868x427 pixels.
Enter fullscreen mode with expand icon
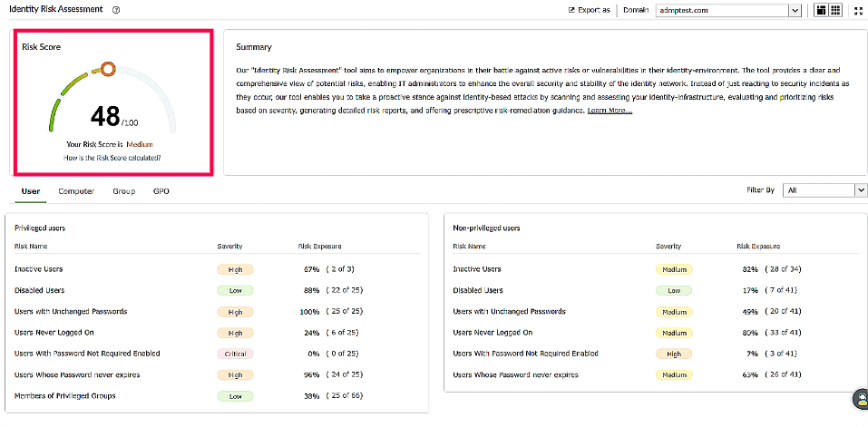point(858,11)
